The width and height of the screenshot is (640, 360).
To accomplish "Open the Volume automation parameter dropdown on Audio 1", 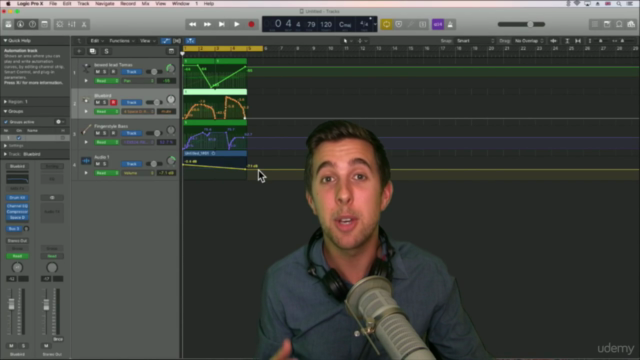I will (x=138, y=173).
